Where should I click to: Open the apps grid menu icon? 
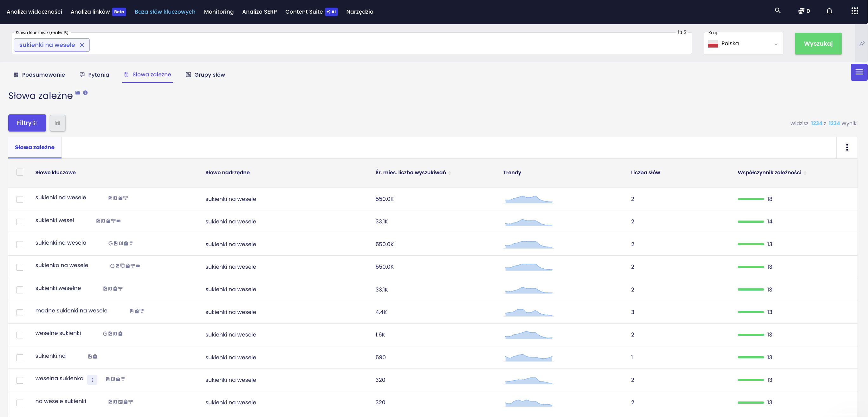[x=854, y=11]
